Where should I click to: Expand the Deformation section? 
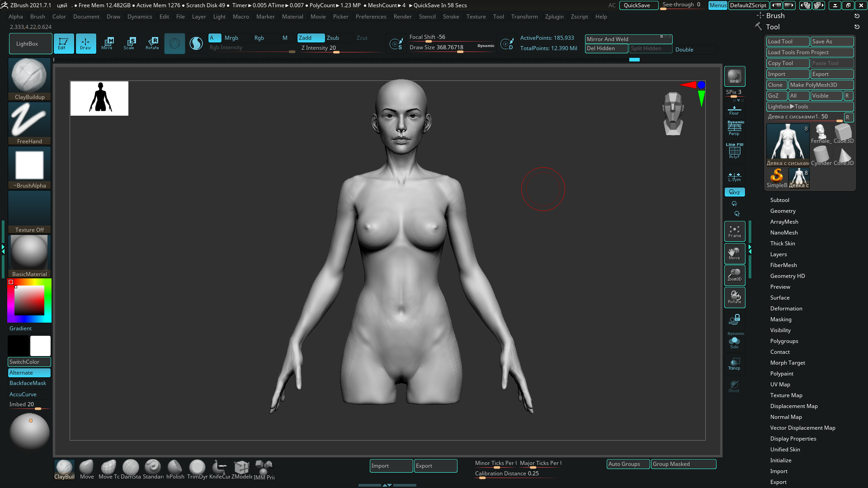pyautogui.click(x=786, y=309)
